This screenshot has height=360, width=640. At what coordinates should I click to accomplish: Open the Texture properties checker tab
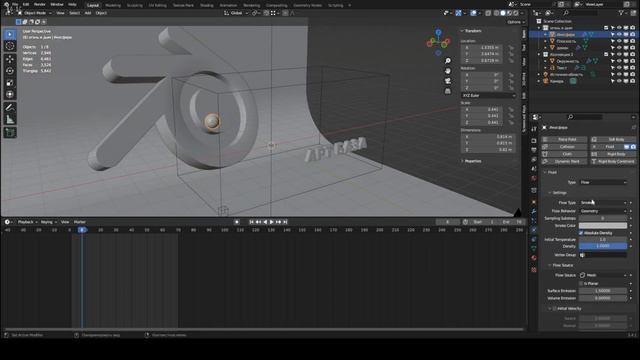click(x=534, y=270)
